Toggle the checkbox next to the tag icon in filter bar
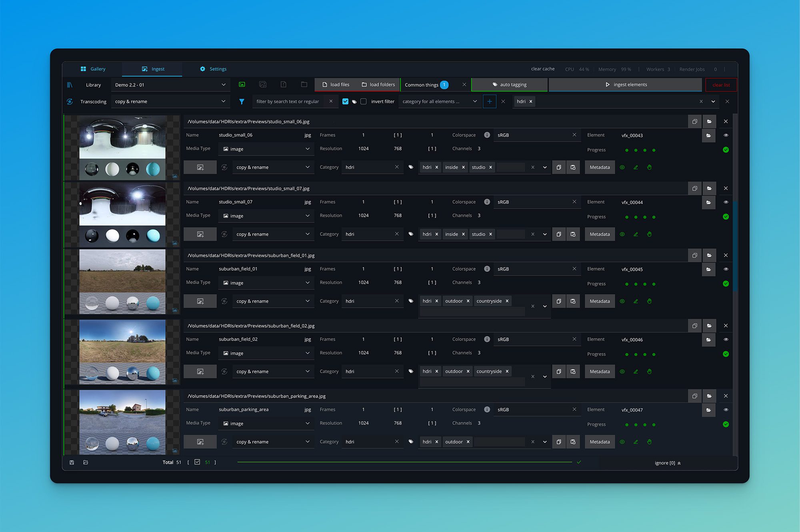Screen dimensions: 800x532 [345, 101]
